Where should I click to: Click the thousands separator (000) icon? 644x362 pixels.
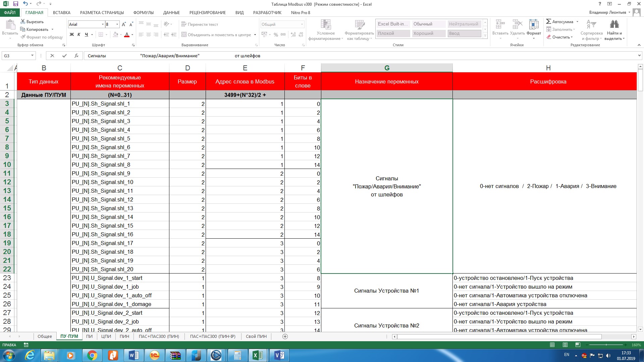(x=283, y=35)
